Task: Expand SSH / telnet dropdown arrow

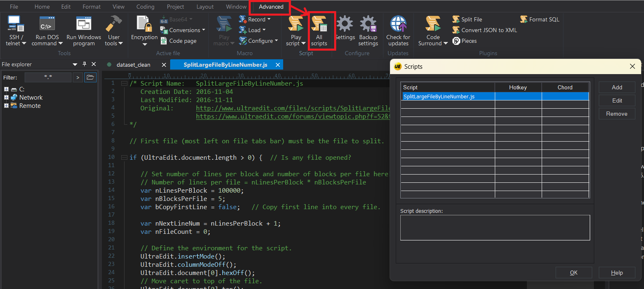Action: (24, 43)
